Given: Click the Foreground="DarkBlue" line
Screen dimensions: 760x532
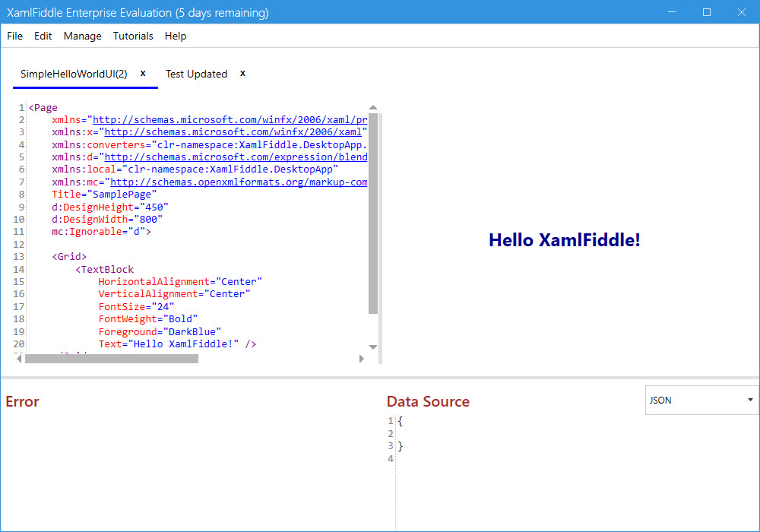Looking at the screenshot, I should (x=160, y=331).
